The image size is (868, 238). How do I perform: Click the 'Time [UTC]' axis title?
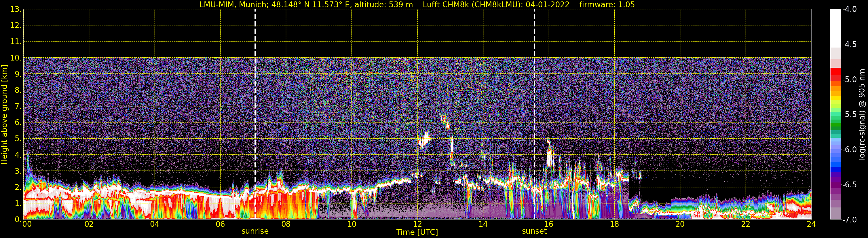coord(417,232)
